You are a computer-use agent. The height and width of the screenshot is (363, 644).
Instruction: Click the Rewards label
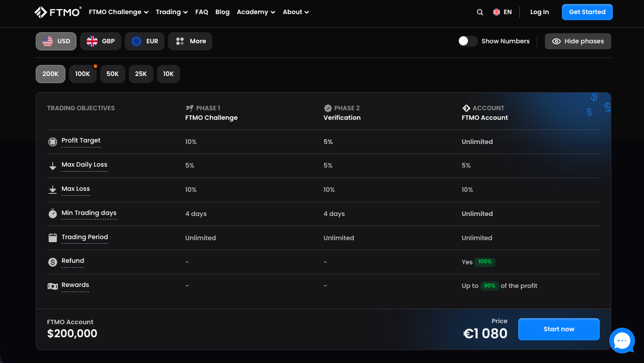(75, 285)
